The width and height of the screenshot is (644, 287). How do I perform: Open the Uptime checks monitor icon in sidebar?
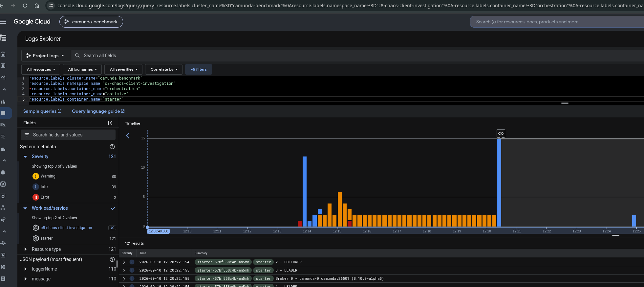coord(3,196)
